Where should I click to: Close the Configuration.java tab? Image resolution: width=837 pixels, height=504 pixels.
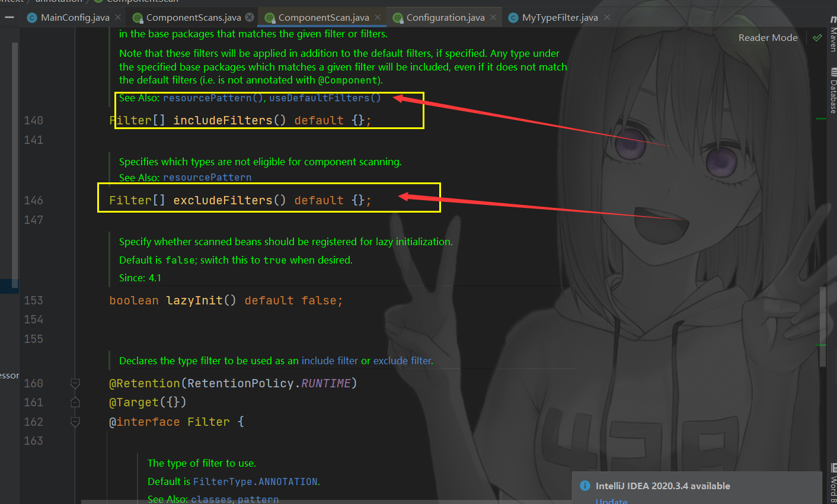pyautogui.click(x=493, y=18)
